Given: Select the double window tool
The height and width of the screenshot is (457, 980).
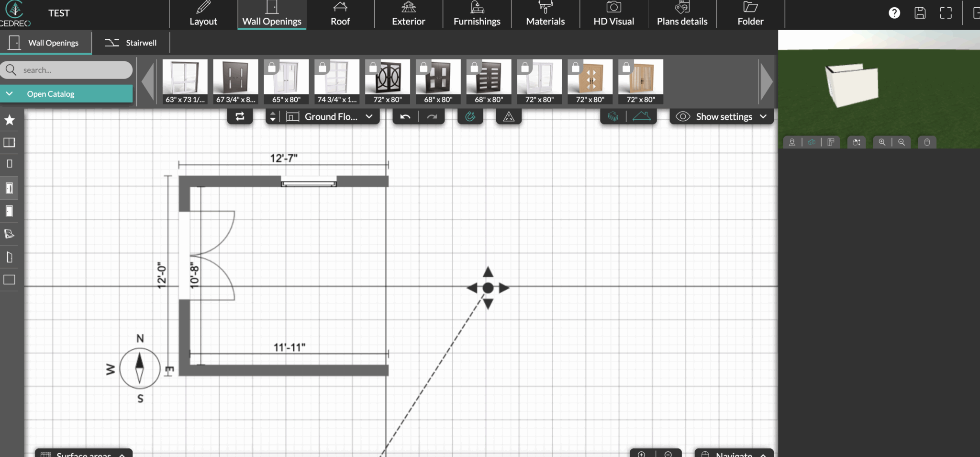Looking at the screenshot, I should pos(10,142).
